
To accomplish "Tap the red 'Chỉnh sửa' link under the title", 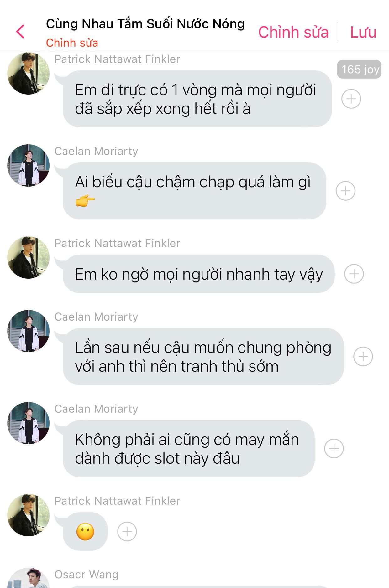I will [x=72, y=43].
